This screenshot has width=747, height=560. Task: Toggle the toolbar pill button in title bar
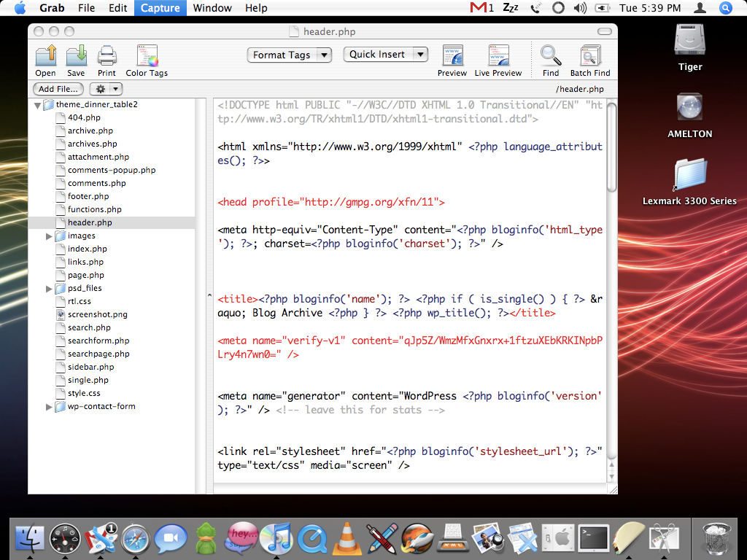605,31
